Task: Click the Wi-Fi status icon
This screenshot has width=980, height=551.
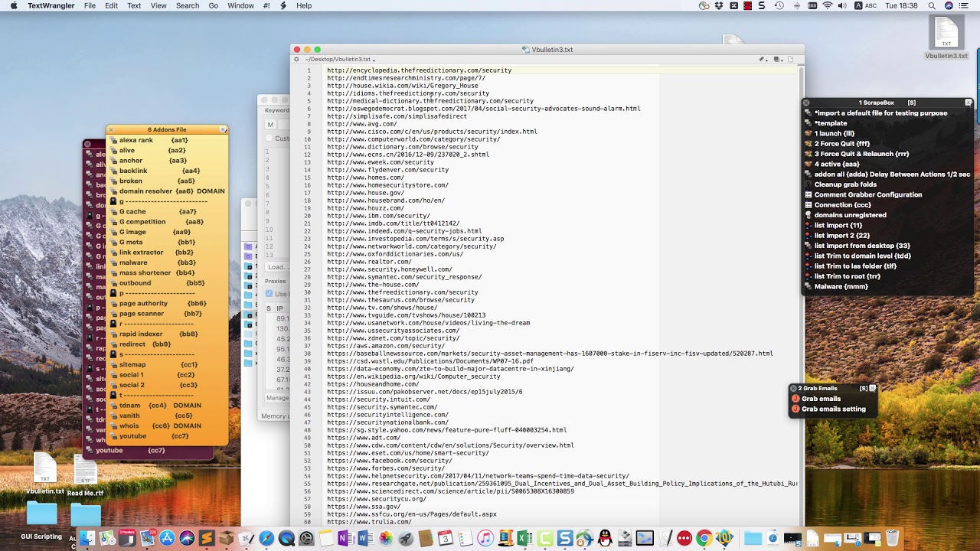Action: (x=828, y=5)
